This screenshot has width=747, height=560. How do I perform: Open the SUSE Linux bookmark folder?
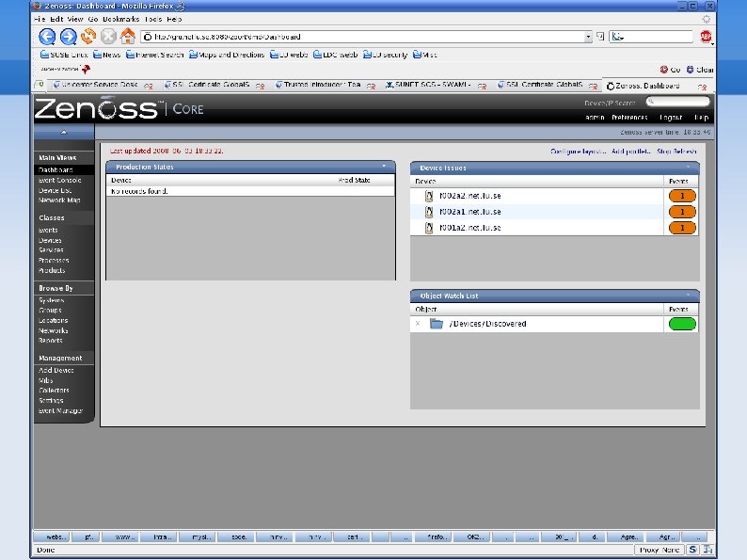[x=64, y=55]
